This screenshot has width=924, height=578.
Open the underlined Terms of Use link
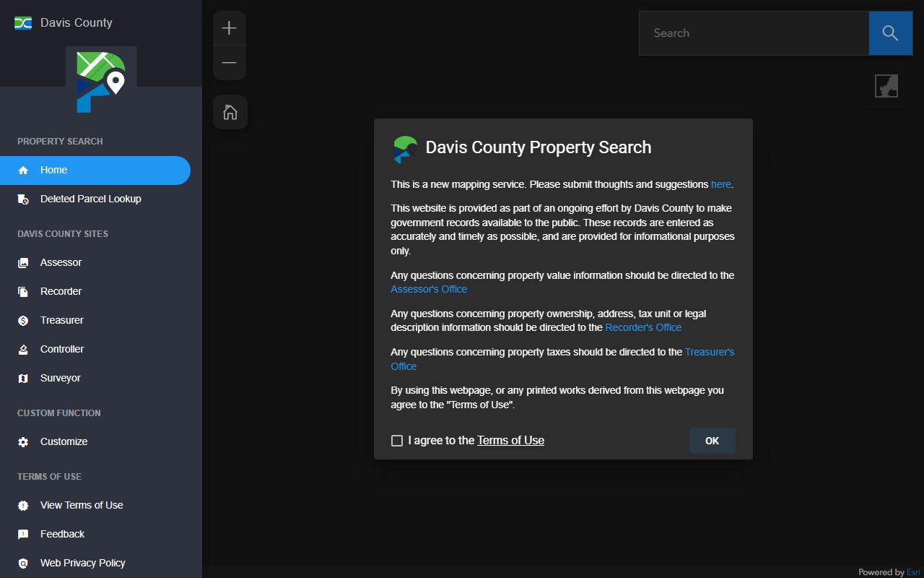[510, 441]
